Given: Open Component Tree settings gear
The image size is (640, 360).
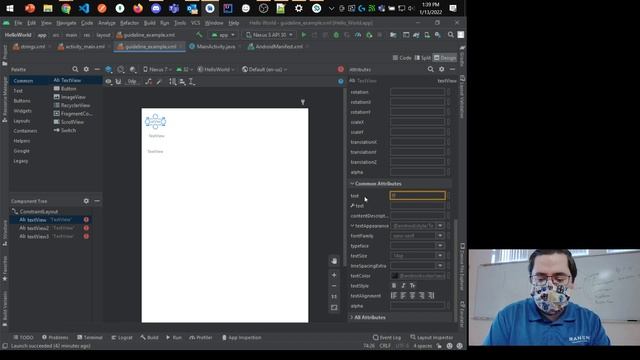Looking at the screenshot, I should [x=86, y=201].
